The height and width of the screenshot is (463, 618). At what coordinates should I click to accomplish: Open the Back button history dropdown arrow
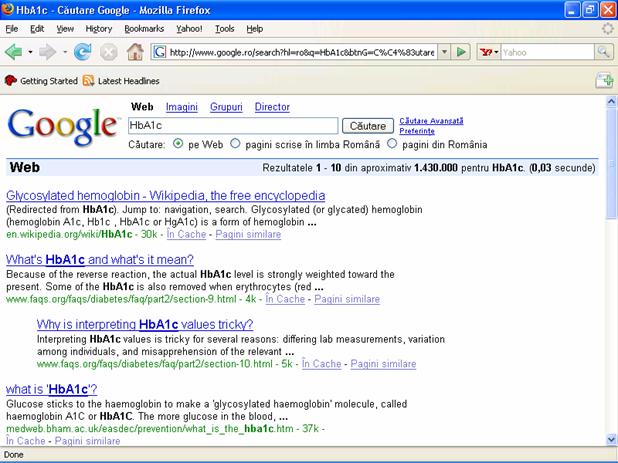[30, 51]
